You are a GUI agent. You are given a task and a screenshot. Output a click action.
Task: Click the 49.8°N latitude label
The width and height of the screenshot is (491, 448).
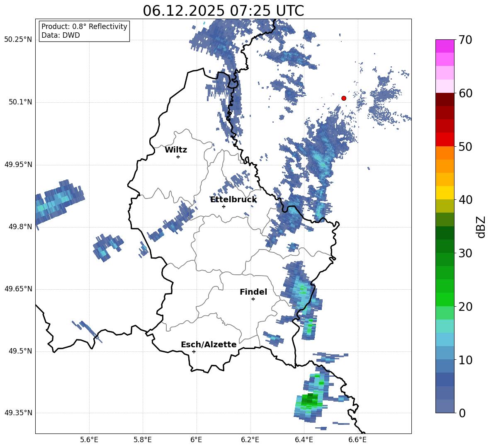[20, 227]
